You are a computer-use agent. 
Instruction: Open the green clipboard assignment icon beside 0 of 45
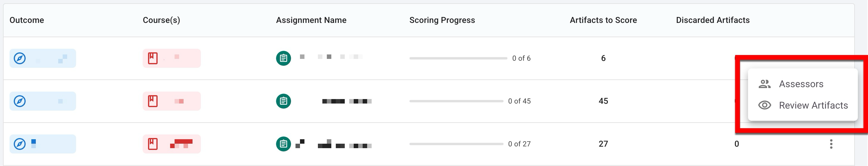pyautogui.click(x=283, y=101)
